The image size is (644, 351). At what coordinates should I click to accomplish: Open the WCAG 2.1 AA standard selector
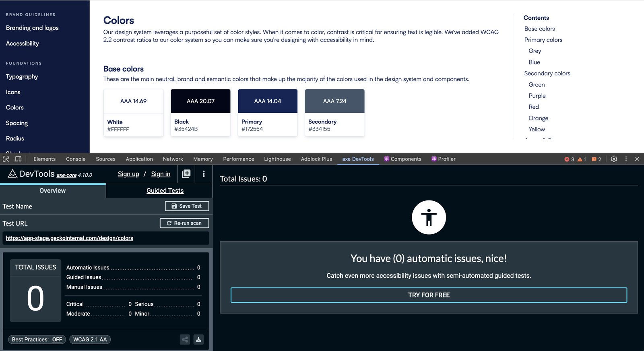90,340
